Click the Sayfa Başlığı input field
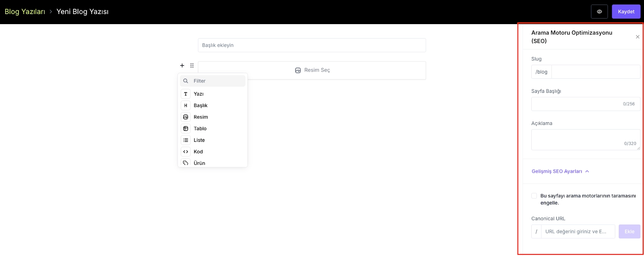This screenshot has height=256, width=644. point(576,104)
